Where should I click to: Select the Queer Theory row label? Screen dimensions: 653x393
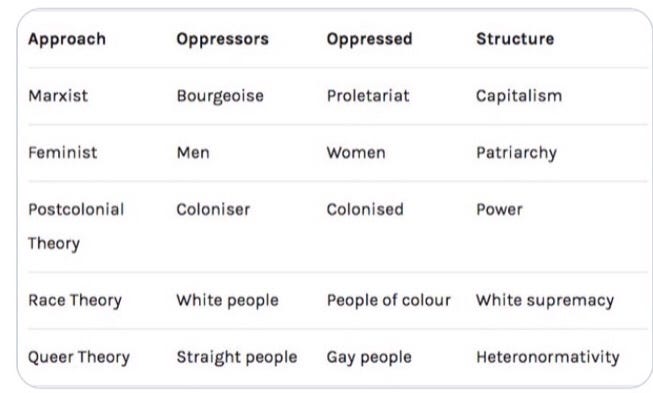point(79,358)
